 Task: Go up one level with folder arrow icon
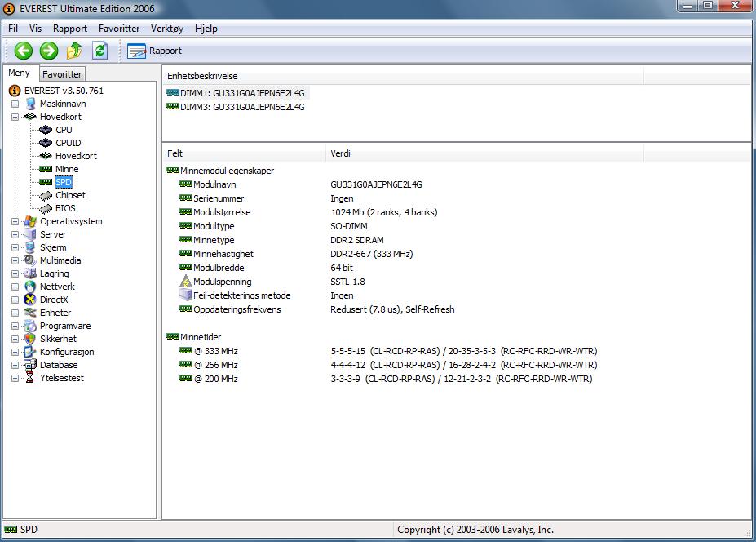tap(74, 51)
